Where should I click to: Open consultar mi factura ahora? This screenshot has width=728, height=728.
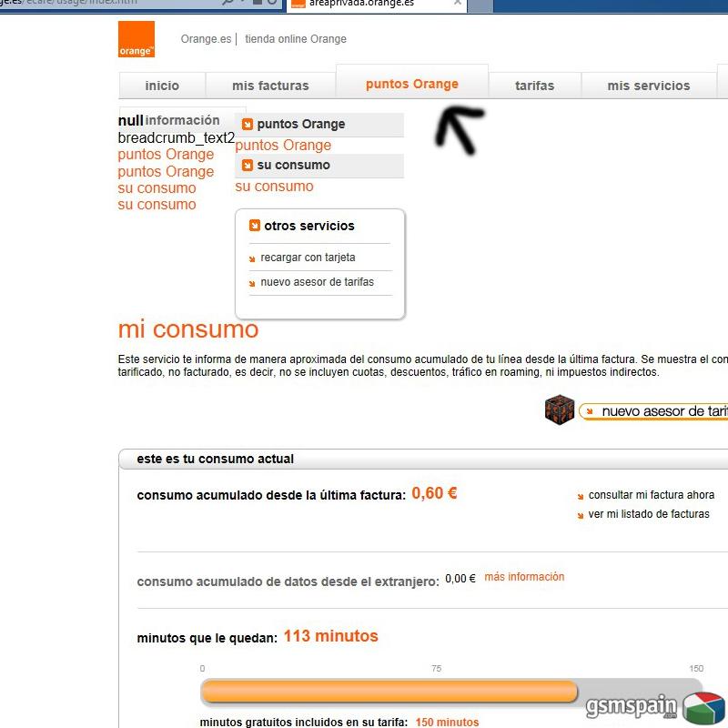coord(652,495)
